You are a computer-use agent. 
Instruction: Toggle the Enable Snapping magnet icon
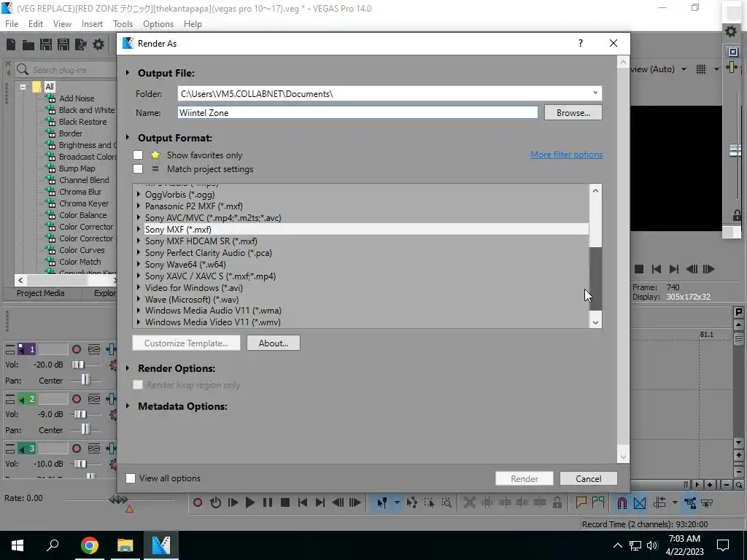622,502
